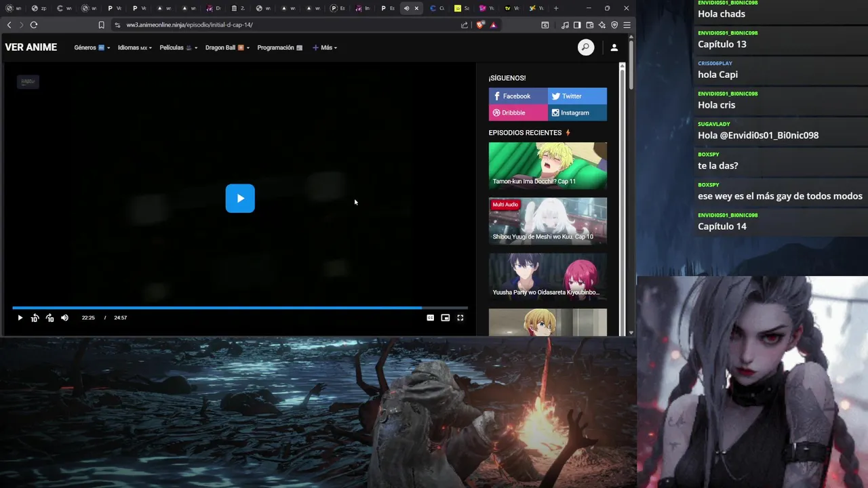Follow on Facebook button
Image resolution: width=868 pixels, height=488 pixels.
coord(518,96)
